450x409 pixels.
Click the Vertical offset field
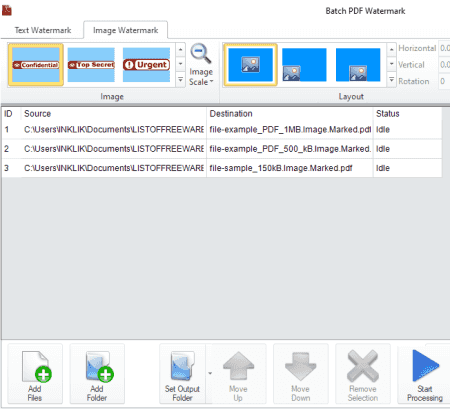444,65
